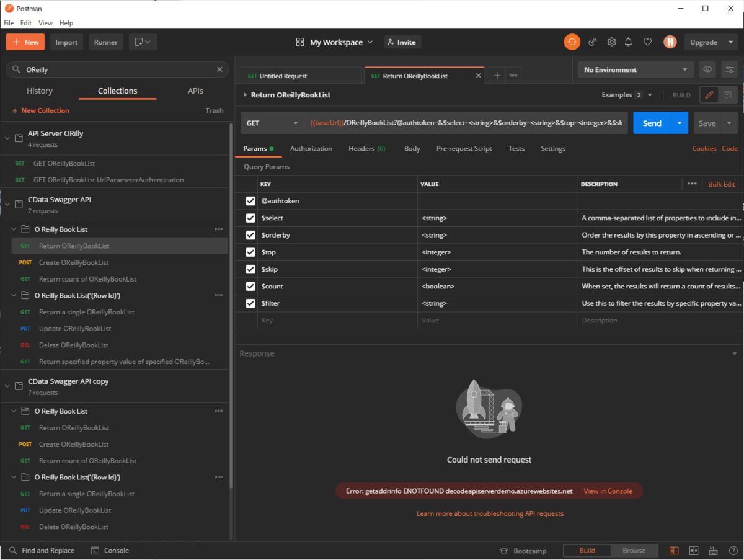
Task: Close the Return OReillyBookList tab
Action: (478, 76)
